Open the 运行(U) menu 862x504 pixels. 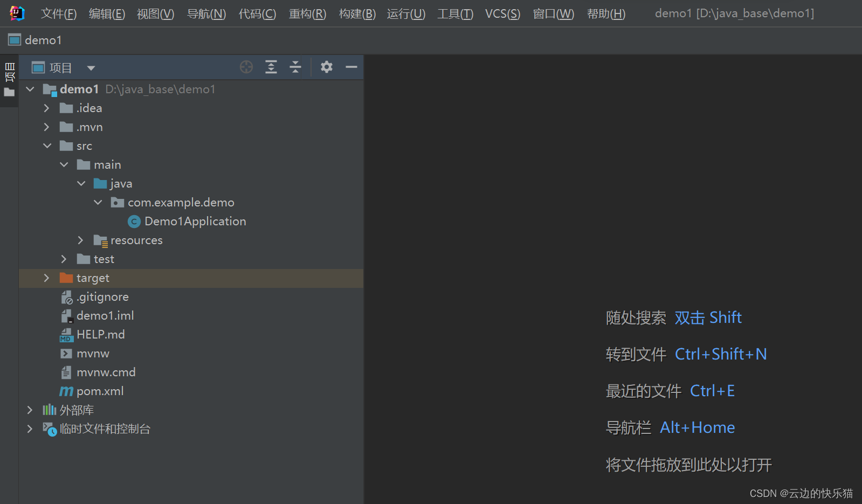coord(406,13)
